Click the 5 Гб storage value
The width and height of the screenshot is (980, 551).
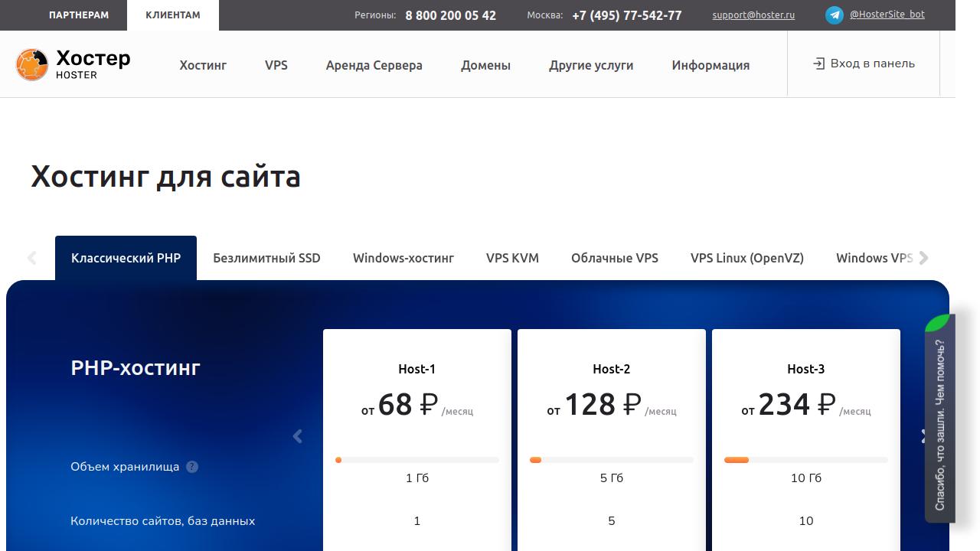612,478
